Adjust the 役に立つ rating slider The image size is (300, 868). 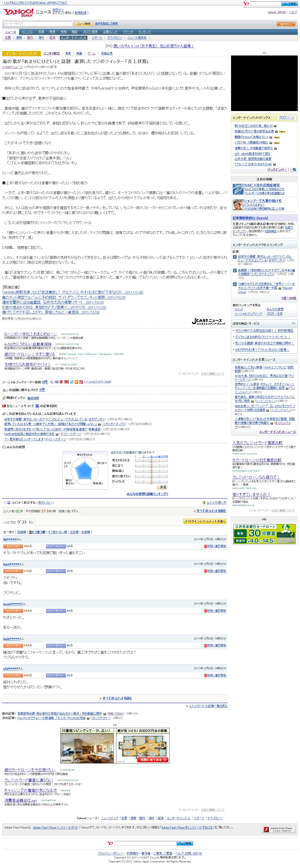151,465
